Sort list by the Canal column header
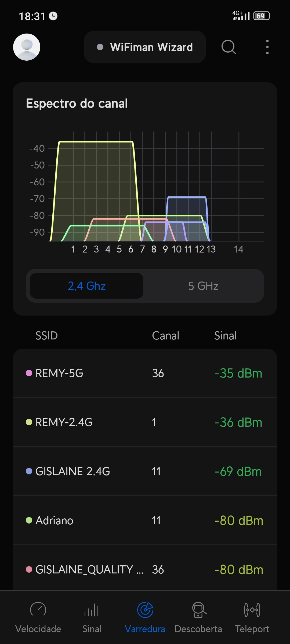Screen dimensions: 290x644 (x=165, y=336)
